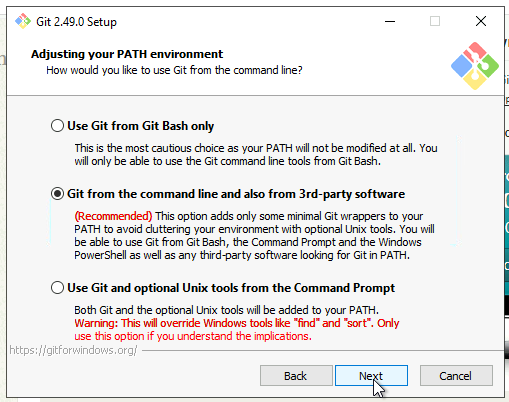
Task: Click the command line question subtitle
Action: pos(174,70)
